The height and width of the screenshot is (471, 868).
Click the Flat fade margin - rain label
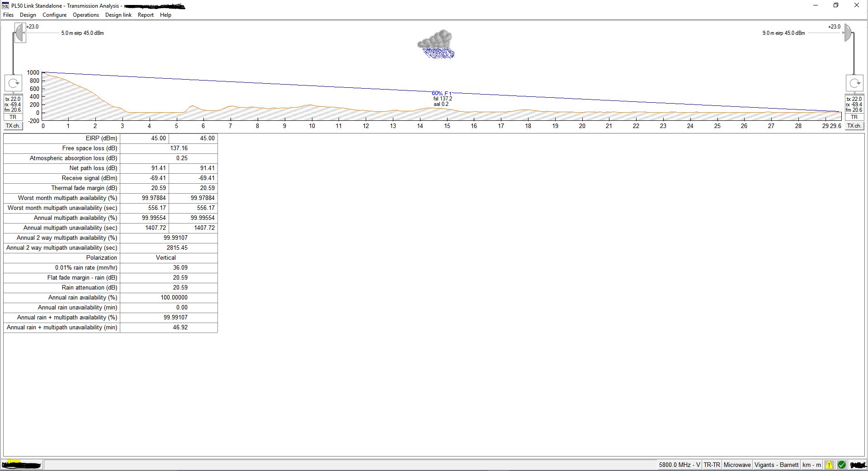click(82, 277)
